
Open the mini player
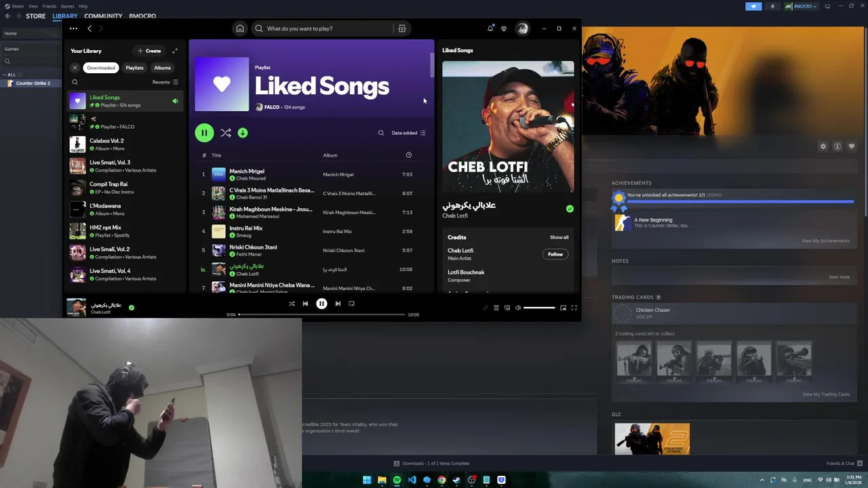click(563, 308)
